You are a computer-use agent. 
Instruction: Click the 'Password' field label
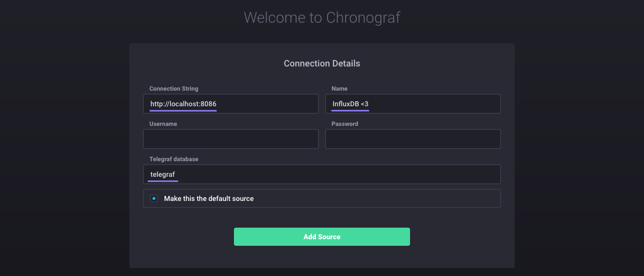point(345,124)
